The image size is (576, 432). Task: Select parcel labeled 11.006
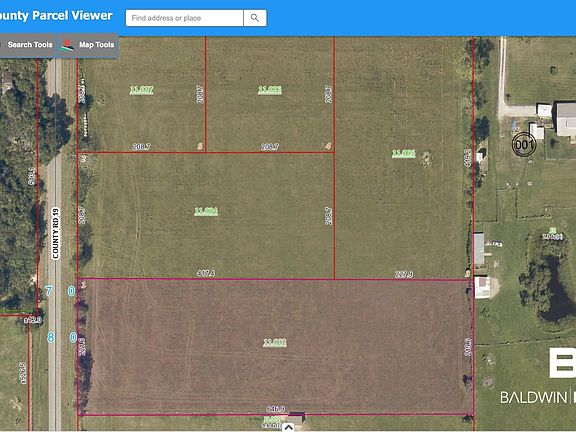click(x=270, y=90)
